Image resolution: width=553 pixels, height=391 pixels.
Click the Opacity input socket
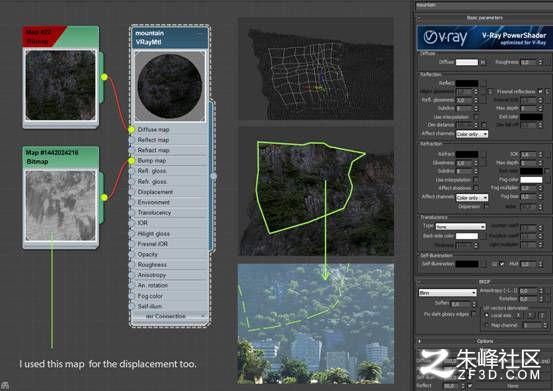click(x=131, y=255)
